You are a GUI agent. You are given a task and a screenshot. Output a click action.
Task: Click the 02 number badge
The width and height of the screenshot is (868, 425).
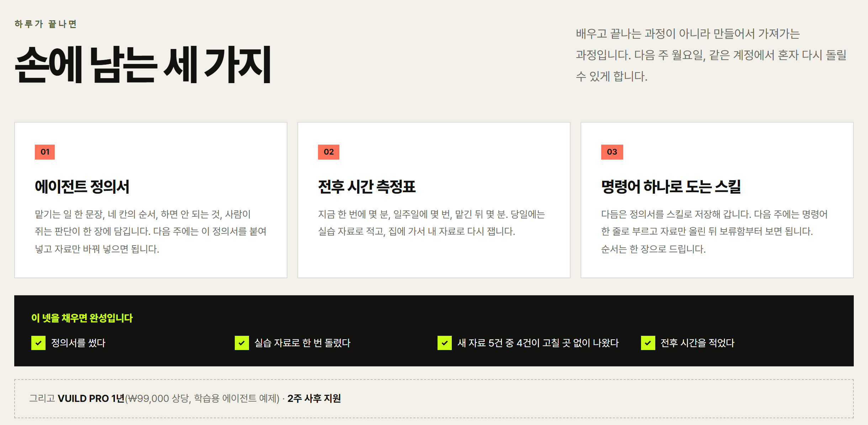point(329,152)
